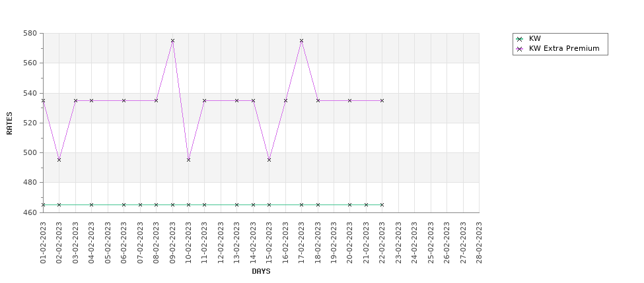
Task: Click the green KW point on 06-02-2023
Action: pos(124,204)
